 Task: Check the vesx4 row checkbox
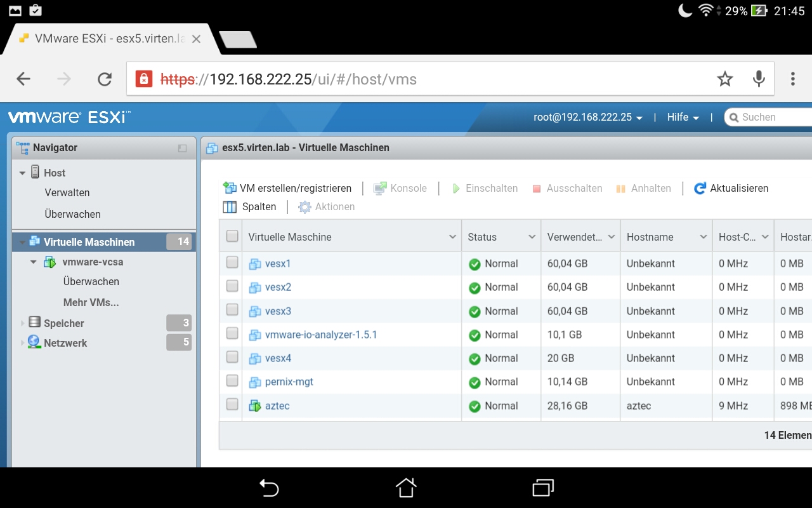click(232, 357)
